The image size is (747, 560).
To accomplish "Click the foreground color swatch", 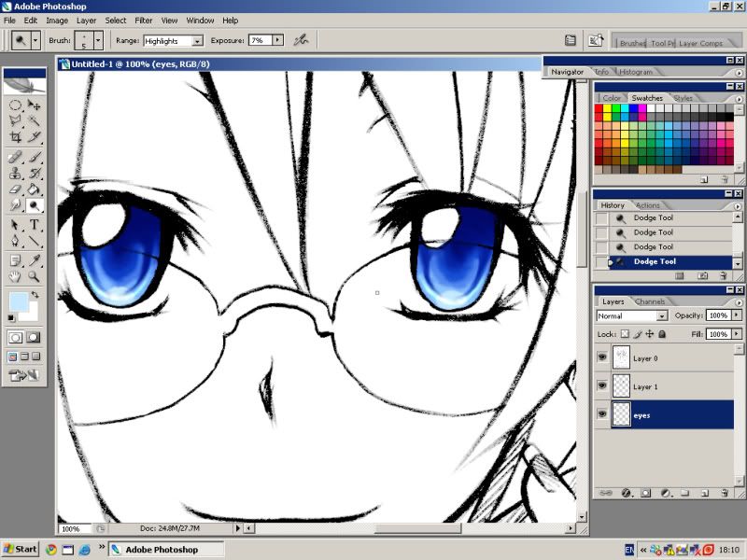I will tap(19, 301).
